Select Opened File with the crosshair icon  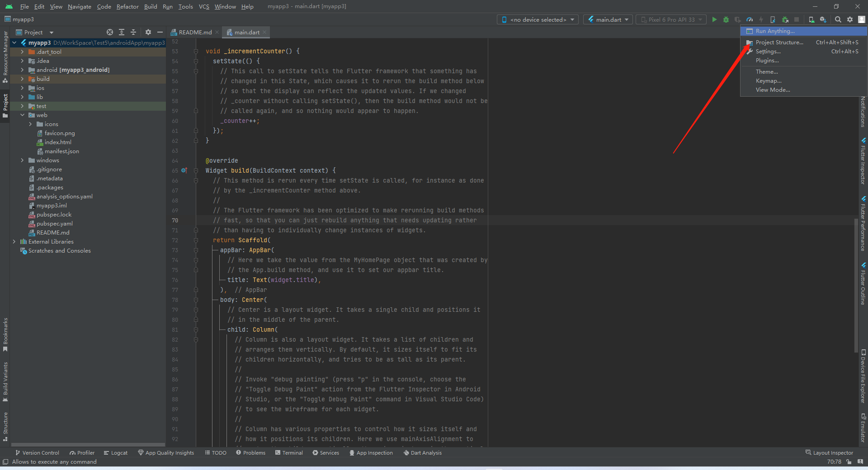109,32
